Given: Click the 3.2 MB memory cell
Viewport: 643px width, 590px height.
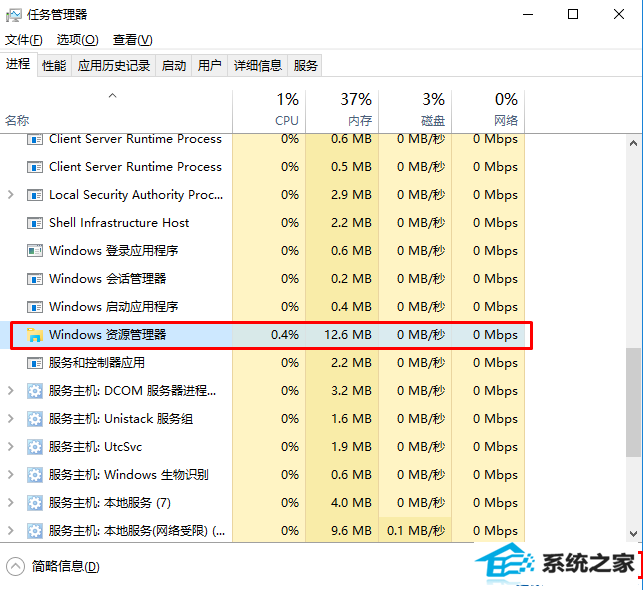Looking at the screenshot, I should click(342, 391).
